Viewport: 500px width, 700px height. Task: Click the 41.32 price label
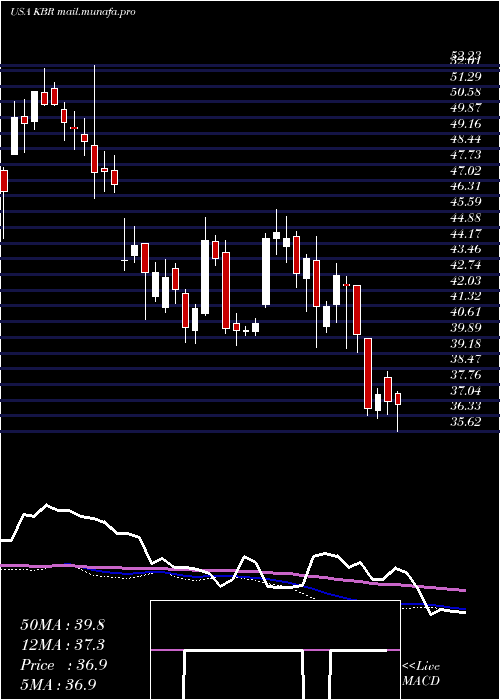466,296
